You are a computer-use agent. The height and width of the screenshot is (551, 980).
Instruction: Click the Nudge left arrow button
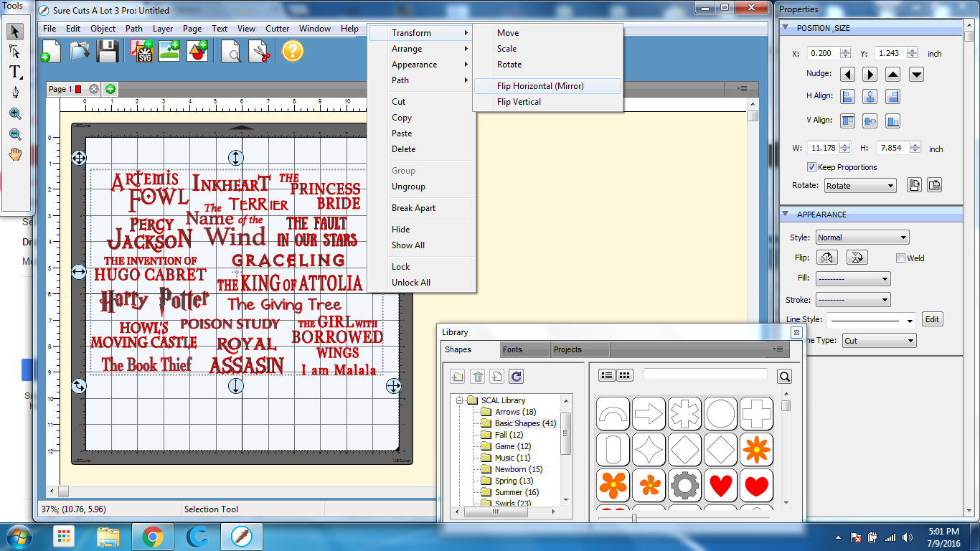click(848, 75)
